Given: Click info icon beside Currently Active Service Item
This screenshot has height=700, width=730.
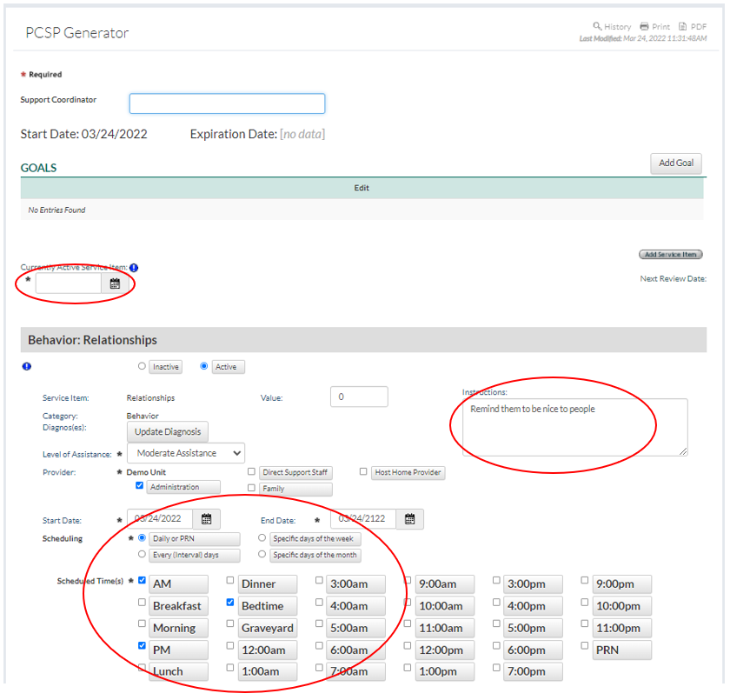Looking at the screenshot, I should tap(135, 268).
